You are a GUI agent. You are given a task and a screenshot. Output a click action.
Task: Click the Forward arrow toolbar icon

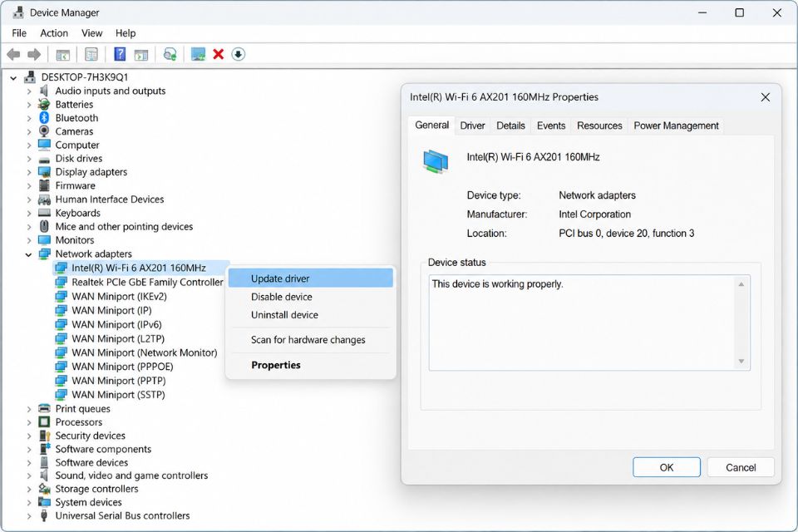coord(34,54)
